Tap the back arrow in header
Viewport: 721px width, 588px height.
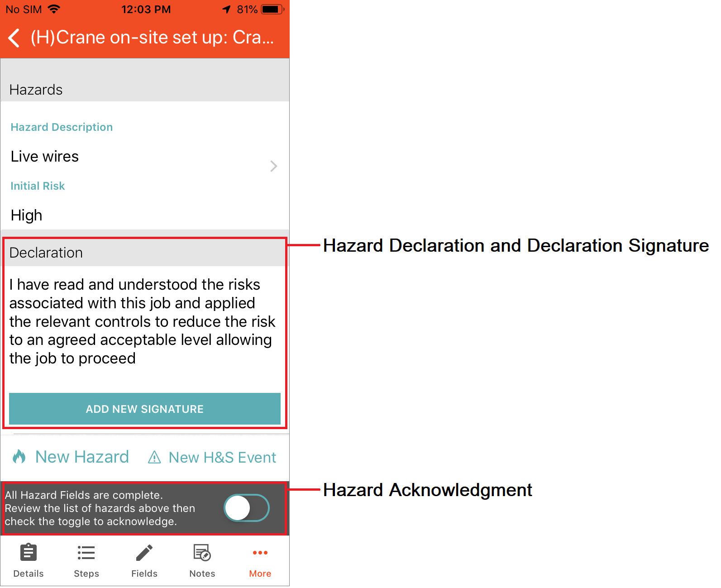tap(14, 38)
